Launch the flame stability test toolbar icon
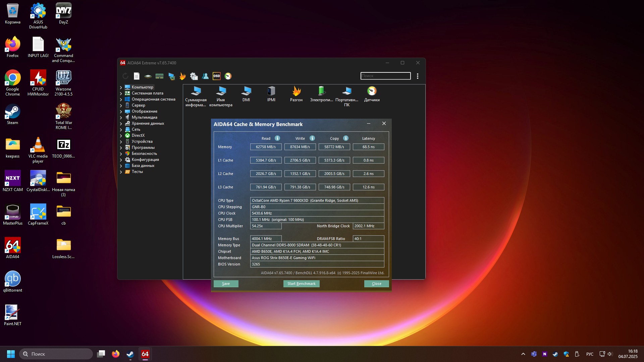Viewport: 644px width, 362px height. click(182, 76)
